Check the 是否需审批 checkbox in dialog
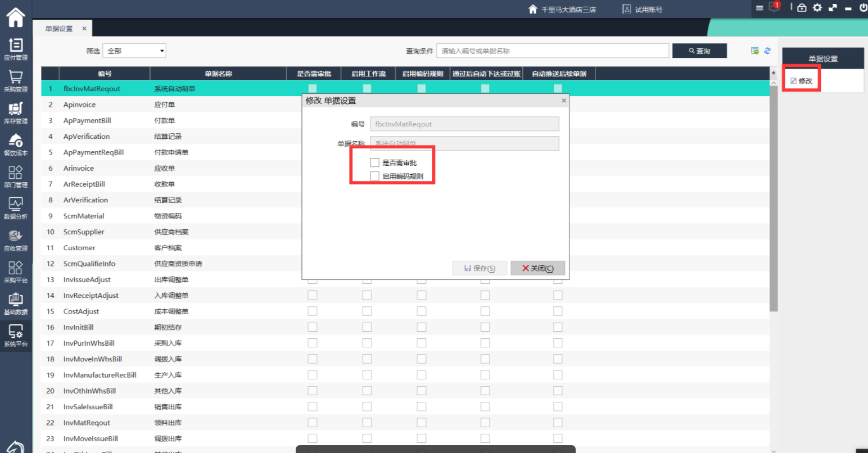Viewport: 868px width, 453px height. (375, 162)
